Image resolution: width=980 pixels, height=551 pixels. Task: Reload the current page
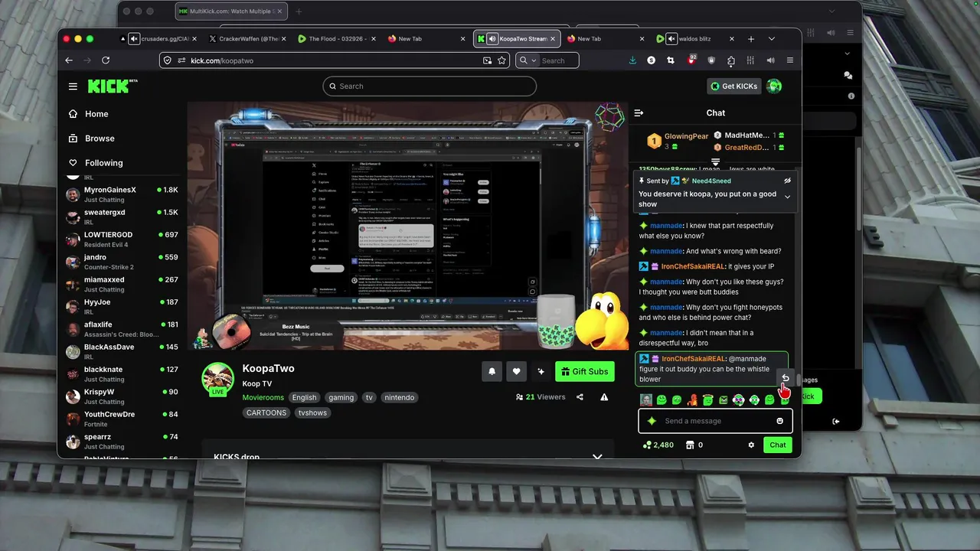coord(106,60)
